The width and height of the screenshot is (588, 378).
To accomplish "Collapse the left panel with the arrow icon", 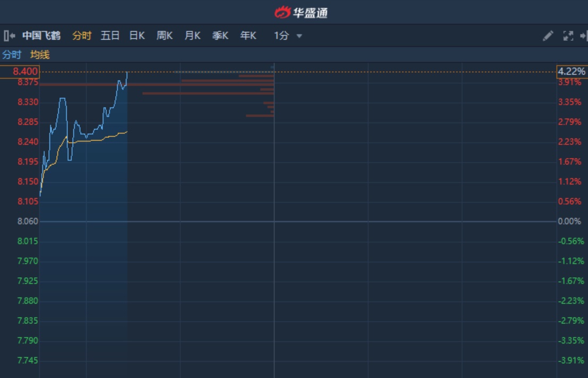I will pyautogui.click(x=10, y=36).
